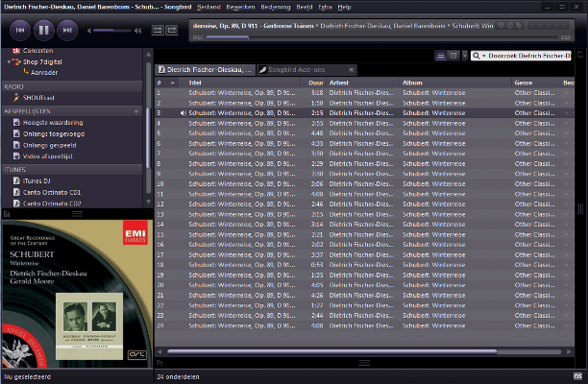
Task: Click the horizontal scrollbar under the track list
Action: point(332,351)
